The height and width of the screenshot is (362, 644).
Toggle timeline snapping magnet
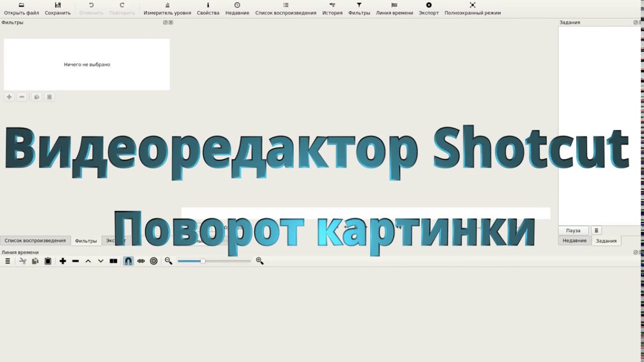[x=128, y=261]
